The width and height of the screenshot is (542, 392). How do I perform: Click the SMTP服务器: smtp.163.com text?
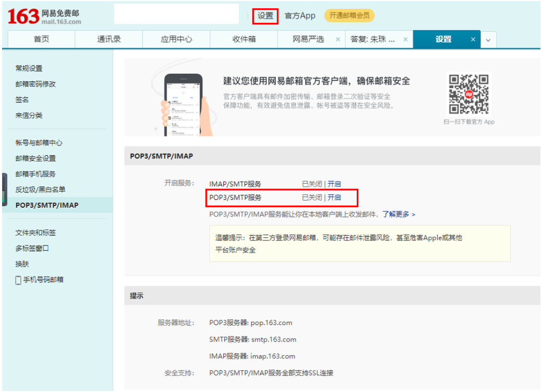pyautogui.click(x=253, y=340)
